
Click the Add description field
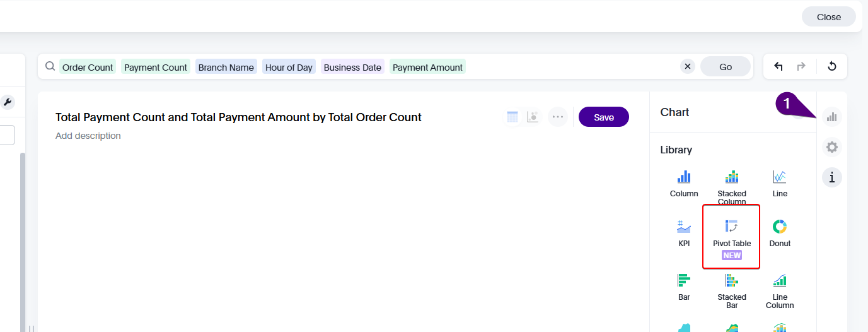coord(88,136)
